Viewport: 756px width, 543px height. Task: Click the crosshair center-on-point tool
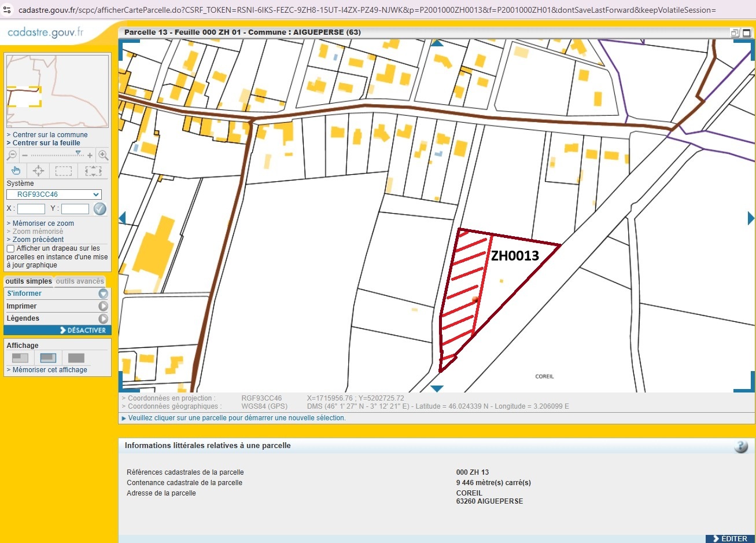click(38, 170)
